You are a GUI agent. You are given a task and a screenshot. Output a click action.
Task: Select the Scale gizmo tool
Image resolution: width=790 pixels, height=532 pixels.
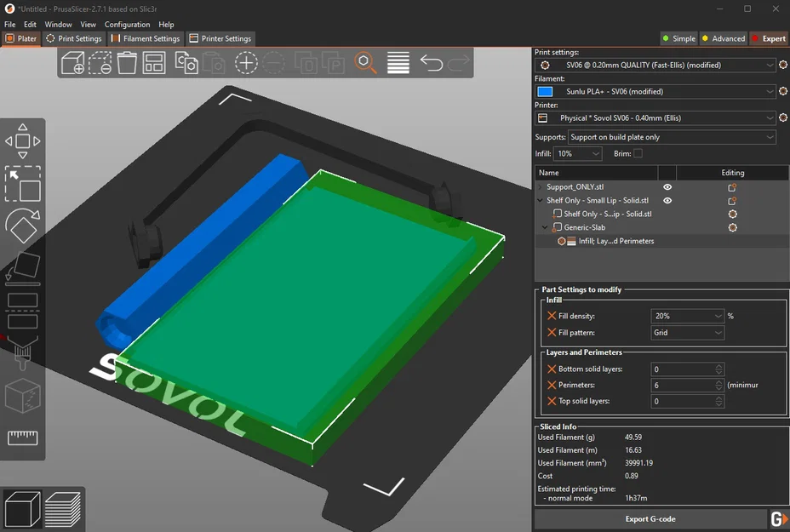(x=23, y=184)
